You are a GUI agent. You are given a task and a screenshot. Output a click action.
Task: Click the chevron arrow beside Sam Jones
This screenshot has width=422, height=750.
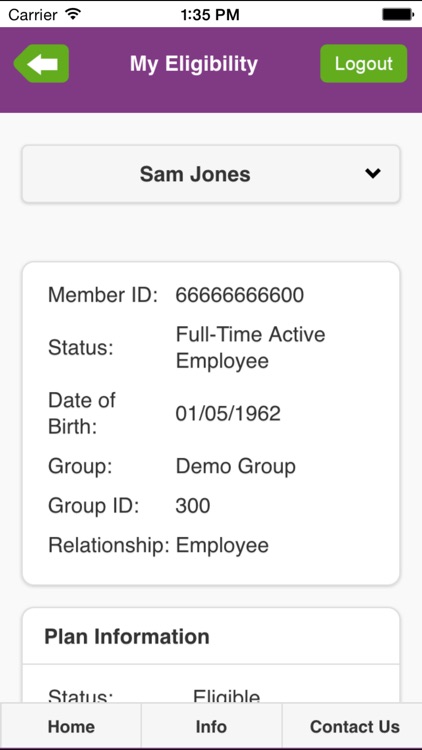click(373, 173)
